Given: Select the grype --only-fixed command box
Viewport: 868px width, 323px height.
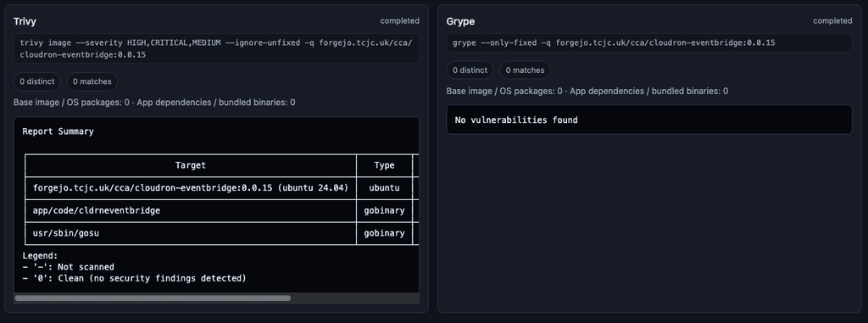Looking at the screenshot, I should point(649,42).
